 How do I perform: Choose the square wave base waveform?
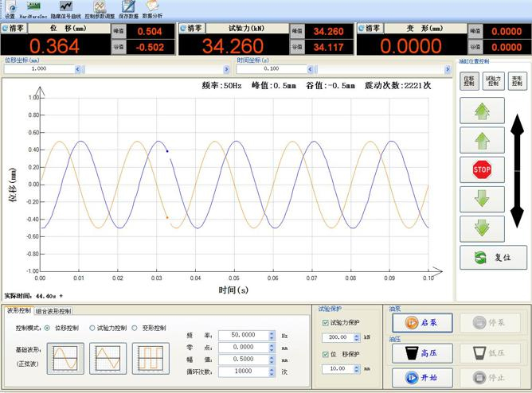(x=151, y=359)
